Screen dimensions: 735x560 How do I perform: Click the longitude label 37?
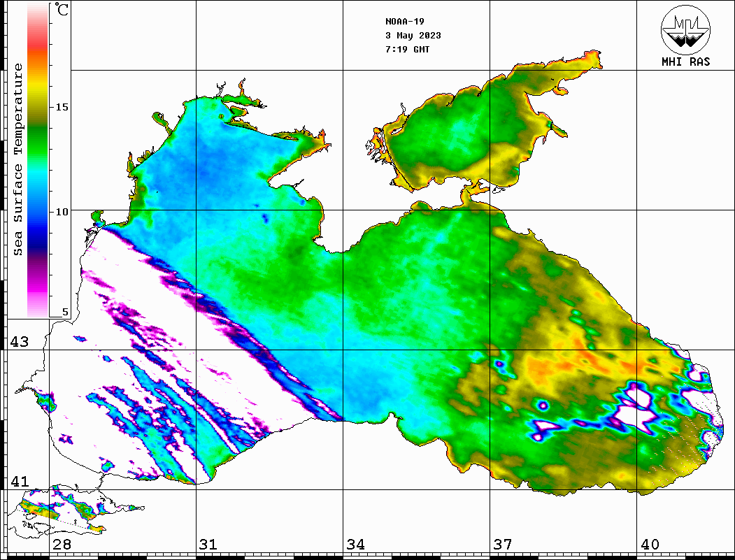(502, 545)
